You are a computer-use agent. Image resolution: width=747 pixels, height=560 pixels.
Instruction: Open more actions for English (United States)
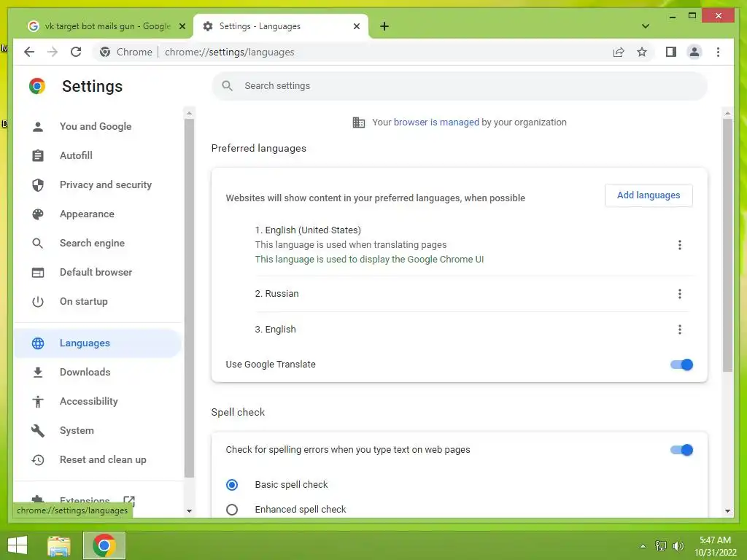click(x=679, y=245)
